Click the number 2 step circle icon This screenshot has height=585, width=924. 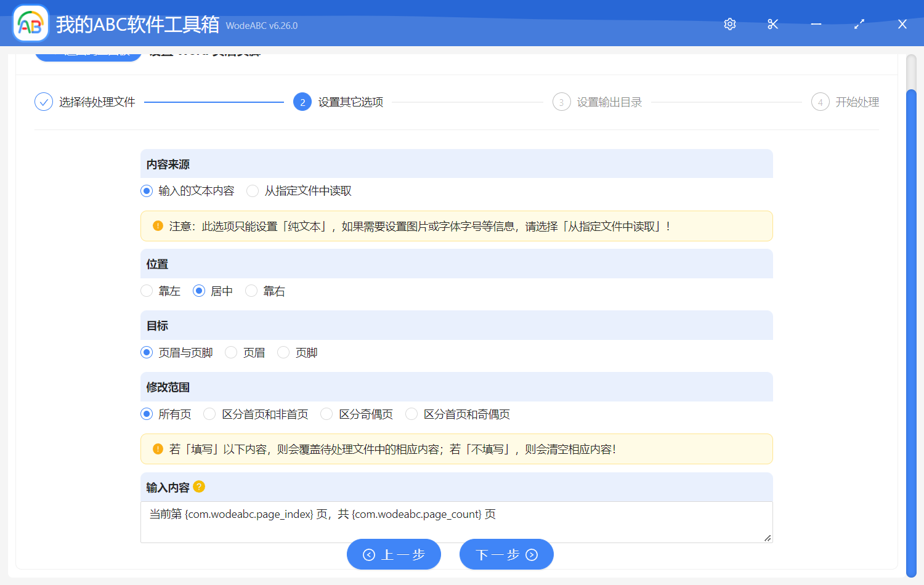point(302,102)
